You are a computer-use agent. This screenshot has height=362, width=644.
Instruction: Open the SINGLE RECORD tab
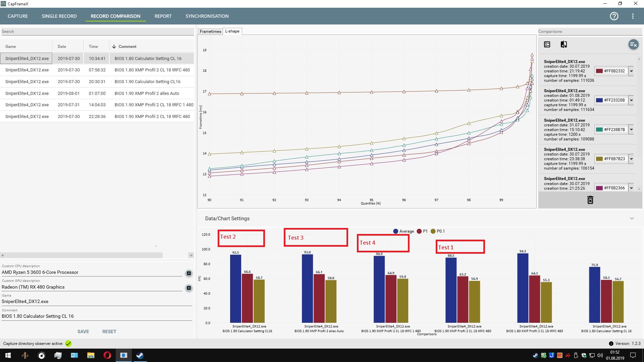coord(59,16)
